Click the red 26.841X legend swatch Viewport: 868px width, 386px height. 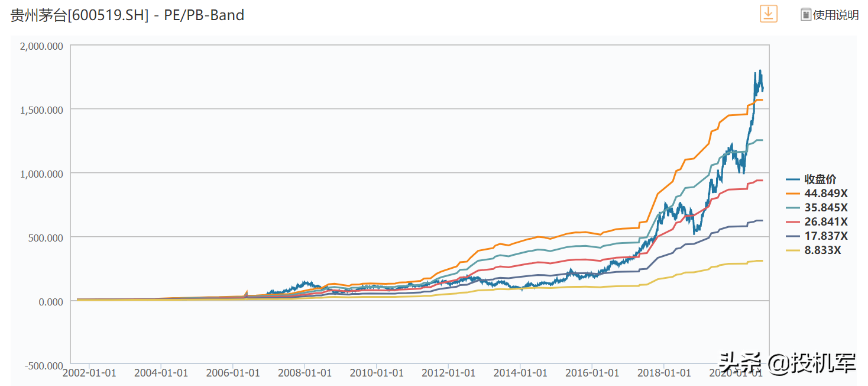click(793, 222)
